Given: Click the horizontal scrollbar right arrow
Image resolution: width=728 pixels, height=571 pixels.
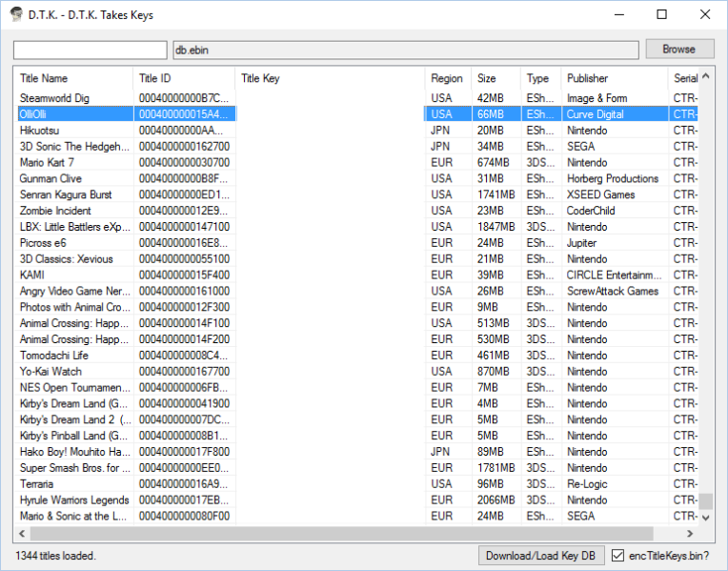Looking at the screenshot, I should [x=690, y=534].
